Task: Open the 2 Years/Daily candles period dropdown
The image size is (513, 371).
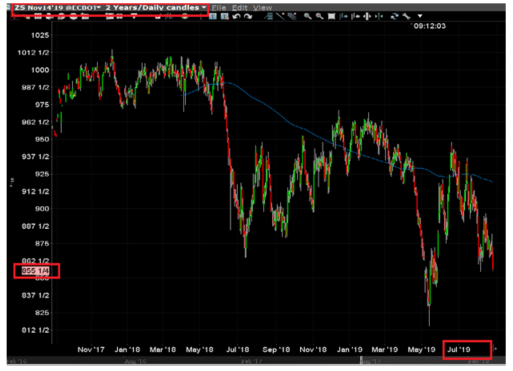Action: pos(156,8)
